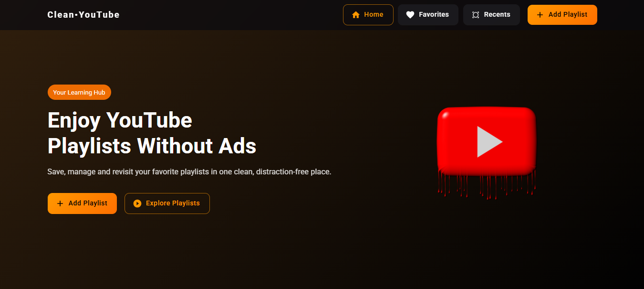Click the Clean-YouTube brand logo text
The height and width of the screenshot is (289, 644).
point(83,15)
